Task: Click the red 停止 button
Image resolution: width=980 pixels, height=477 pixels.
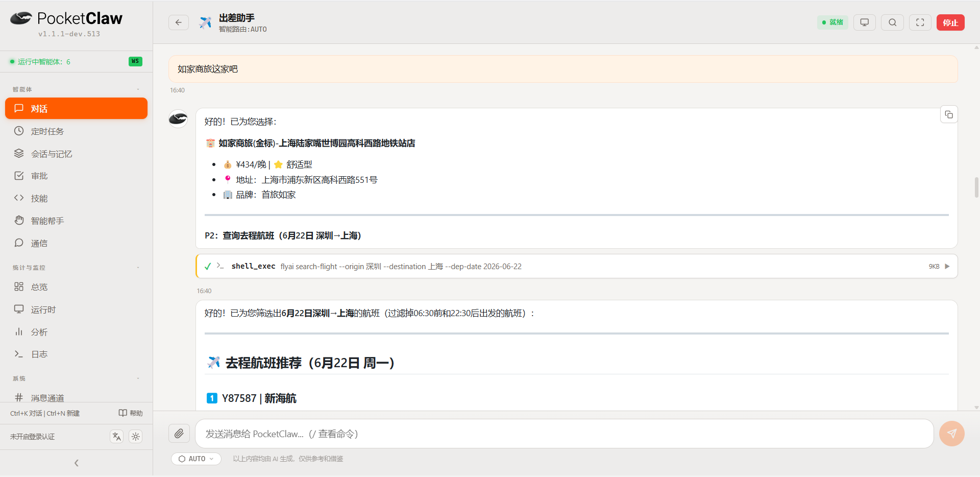Action: 950,22
